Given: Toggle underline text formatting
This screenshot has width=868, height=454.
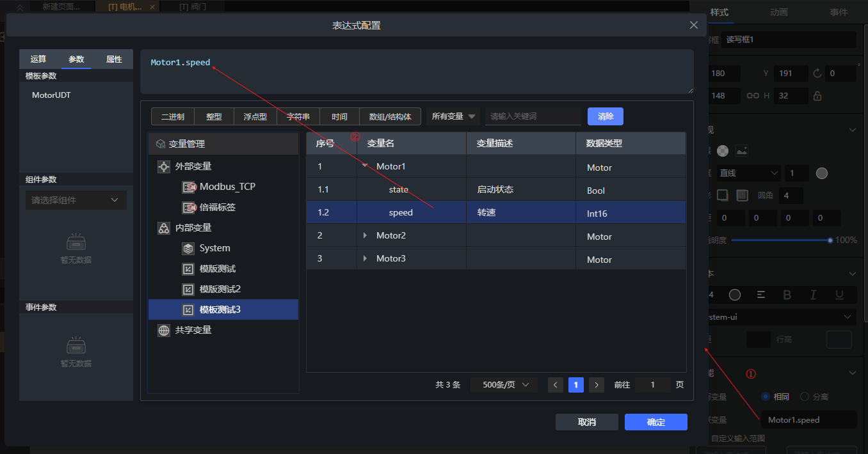Looking at the screenshot, I should click(839, 295).
